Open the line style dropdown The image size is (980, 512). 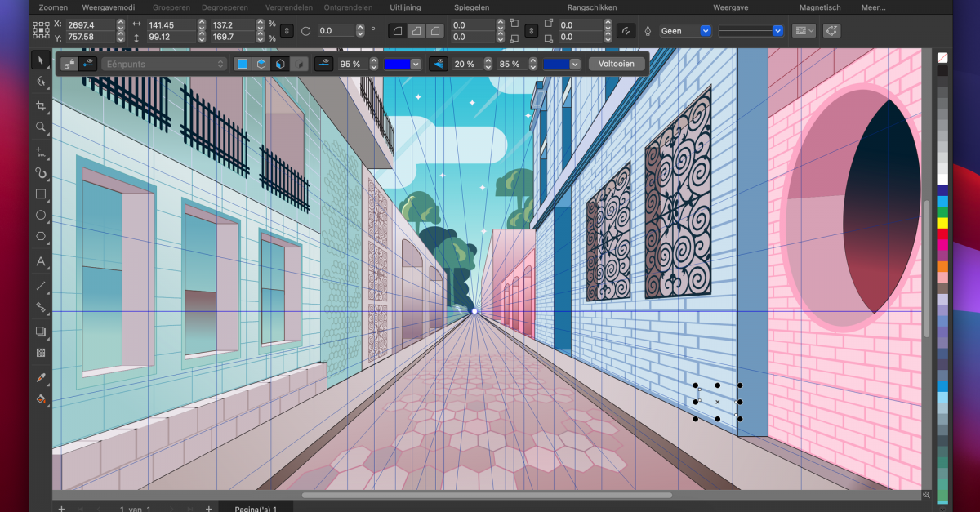pos(751,30)
